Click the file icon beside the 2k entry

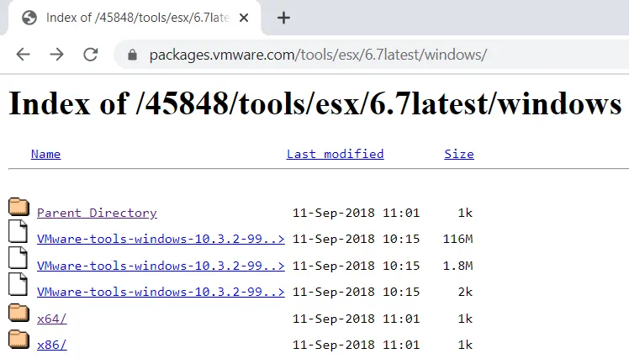point(18,284)
